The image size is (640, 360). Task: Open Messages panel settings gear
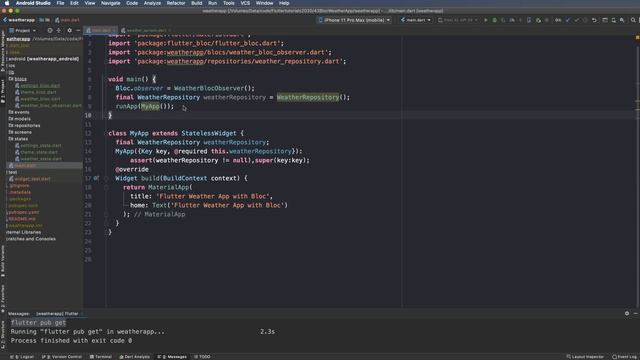pyautogui.click(x=627, y=313)
